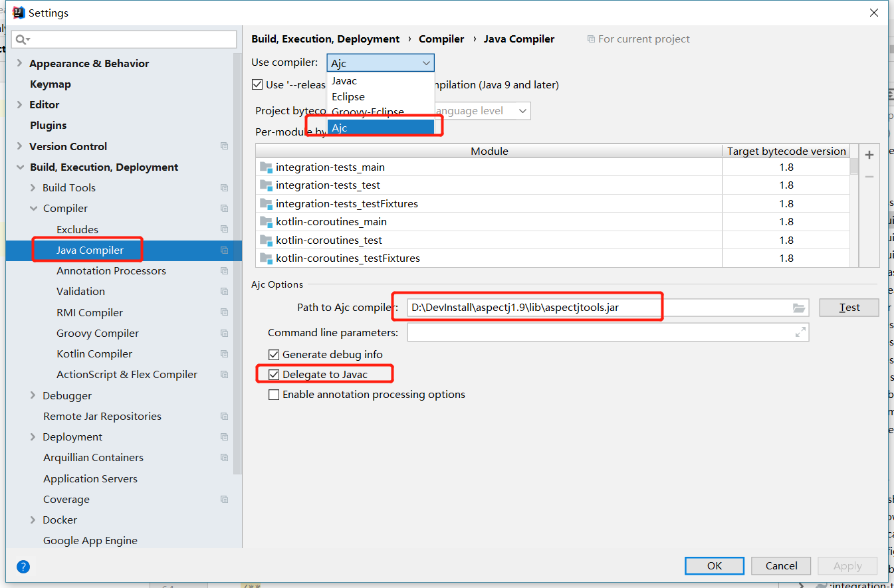Screen dimensions: 894x588
Task: Expand the Debugger tree node
Action: (33, 396)
